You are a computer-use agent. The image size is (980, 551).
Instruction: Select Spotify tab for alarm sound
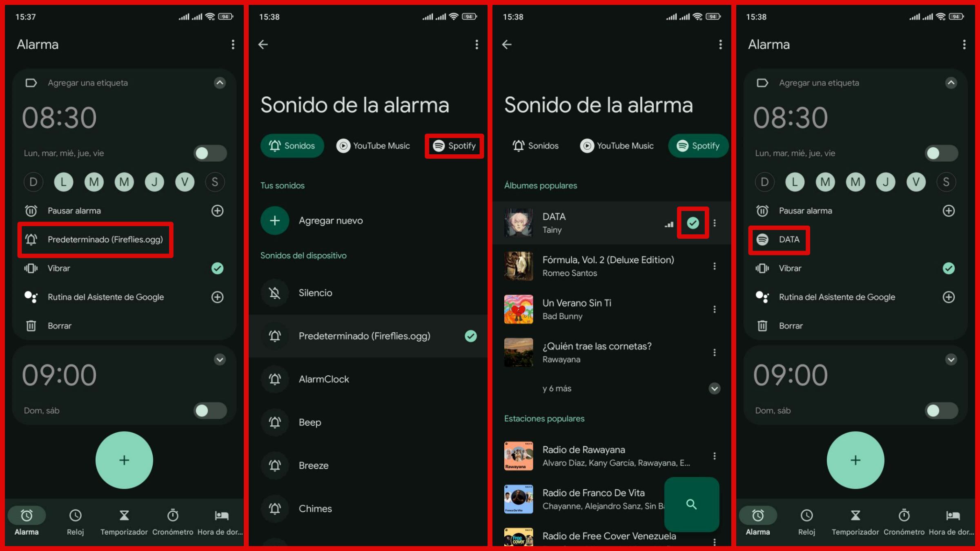click(454, 145)
